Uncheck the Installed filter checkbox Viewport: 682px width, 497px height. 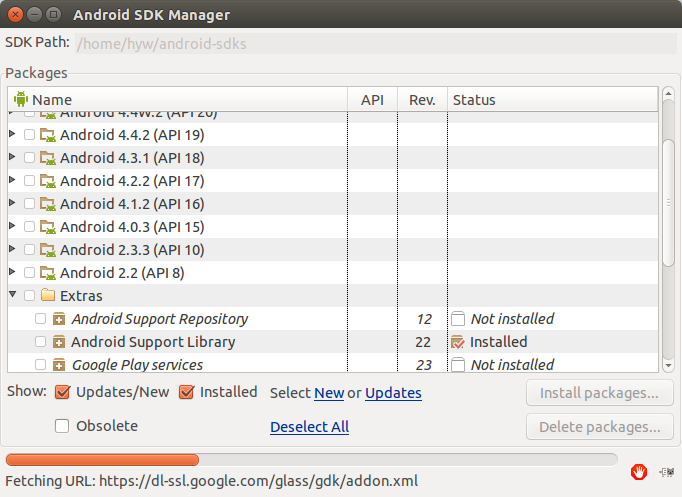pyautogui.click(x=186, y=392)
